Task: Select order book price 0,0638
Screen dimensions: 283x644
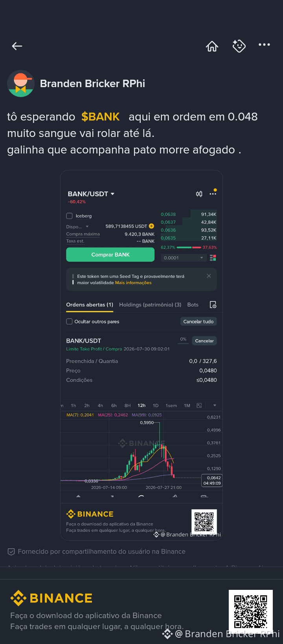Action: click(x=168, y=214)
